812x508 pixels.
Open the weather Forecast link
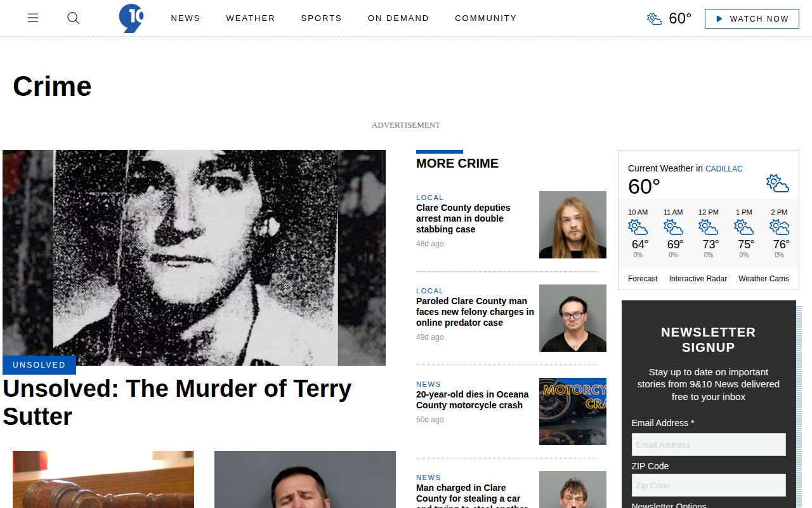pyautogui.click(x=643, y=279)
